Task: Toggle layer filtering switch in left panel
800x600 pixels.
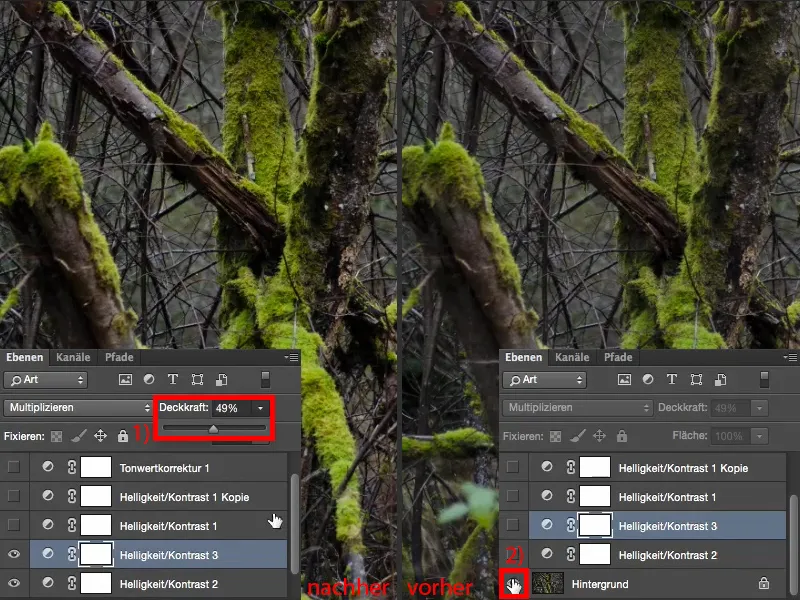Action: (265, 380)
